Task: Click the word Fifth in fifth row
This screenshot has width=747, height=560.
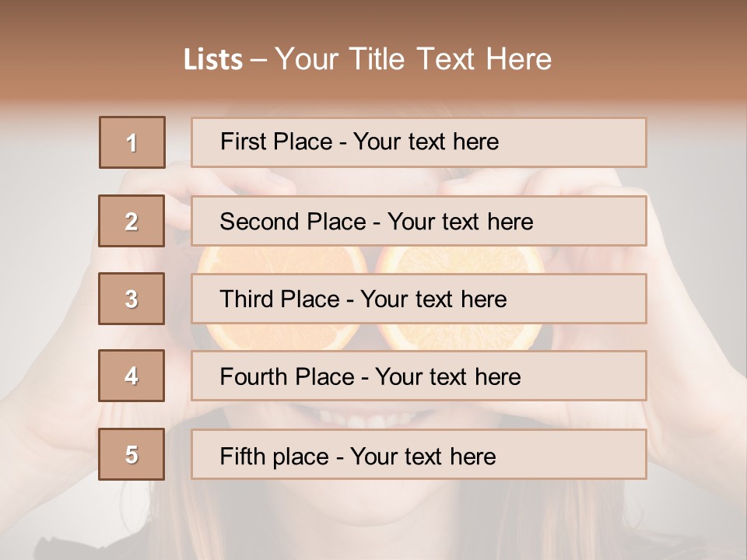Action: point(242,456)
